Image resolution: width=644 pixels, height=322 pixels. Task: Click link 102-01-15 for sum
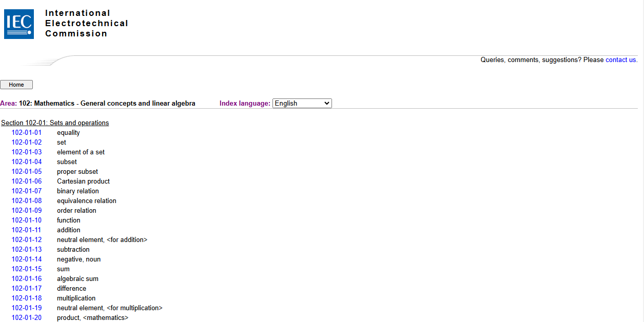(27, 269)
